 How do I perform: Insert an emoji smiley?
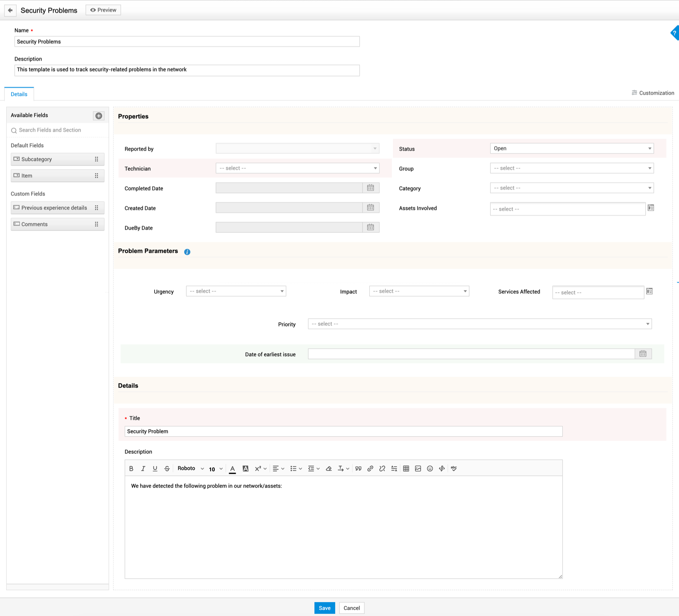tap(430, 469)
